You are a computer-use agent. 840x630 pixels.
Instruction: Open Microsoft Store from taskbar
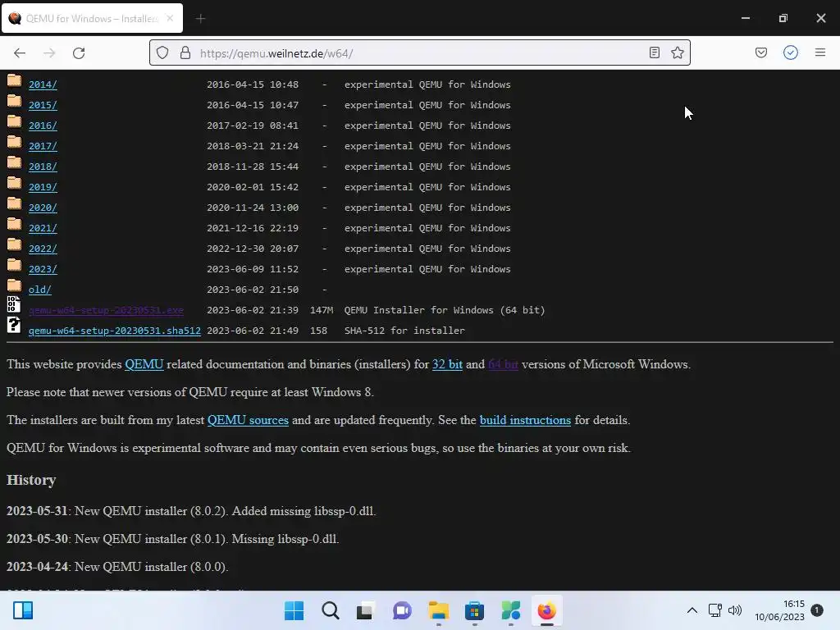click(474, 610)
